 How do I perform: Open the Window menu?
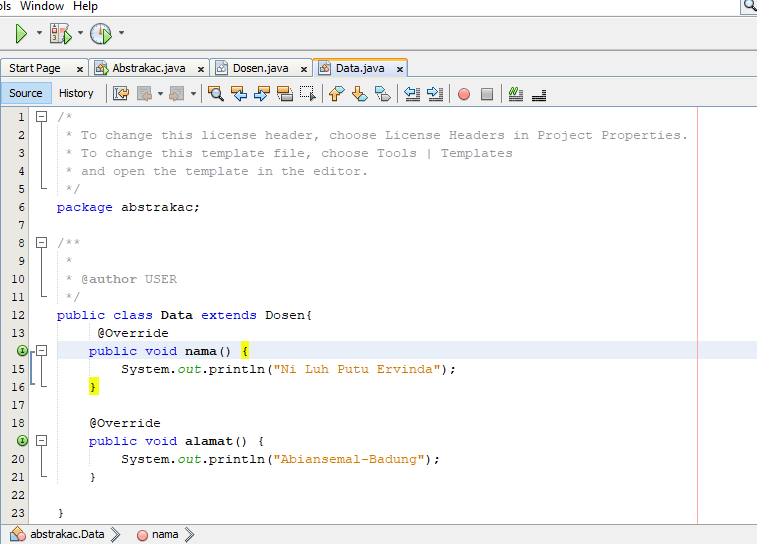[x=41, y=6]
